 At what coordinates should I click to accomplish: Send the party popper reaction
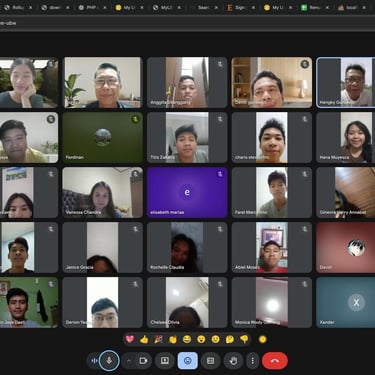point(158,339)
